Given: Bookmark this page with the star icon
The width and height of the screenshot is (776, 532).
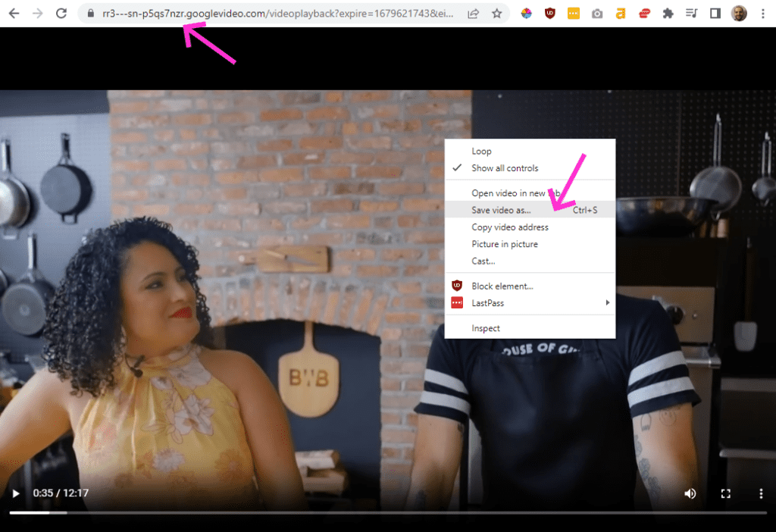Looking at the screenshot, I should point(496,14).
